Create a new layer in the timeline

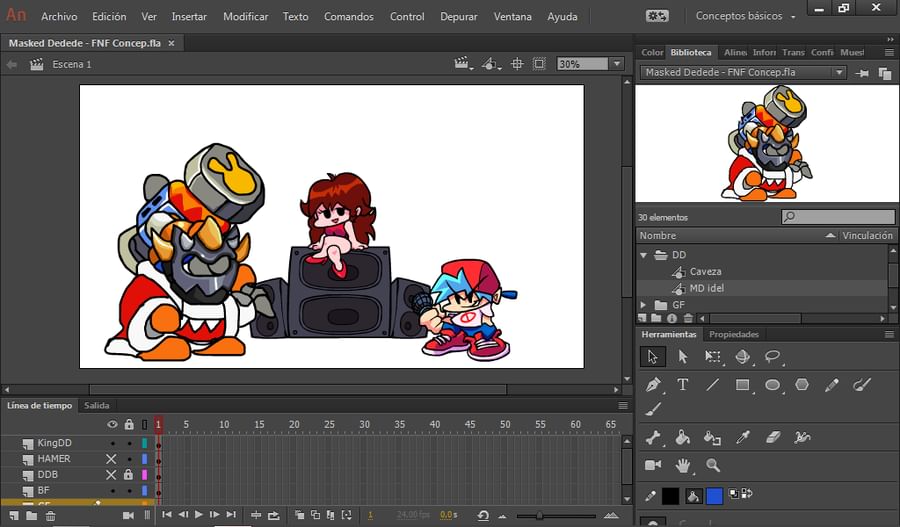[14, 516]
